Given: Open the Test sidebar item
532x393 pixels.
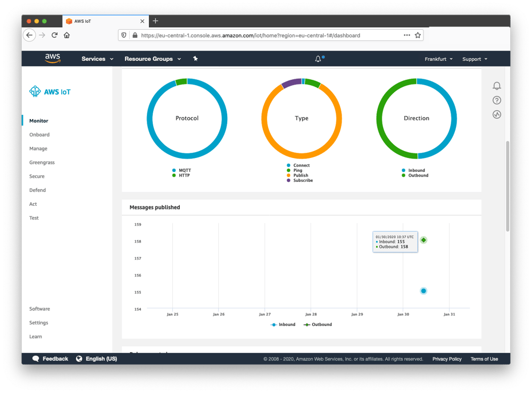Looking at the screenshot, I should click(x=34, y=218).
